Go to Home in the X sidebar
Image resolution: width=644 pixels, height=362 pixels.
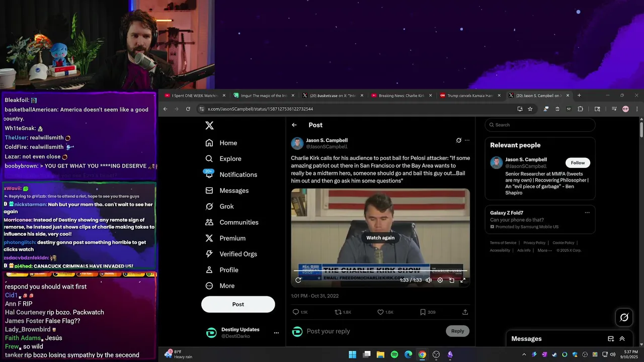click(x=221, y=143)
